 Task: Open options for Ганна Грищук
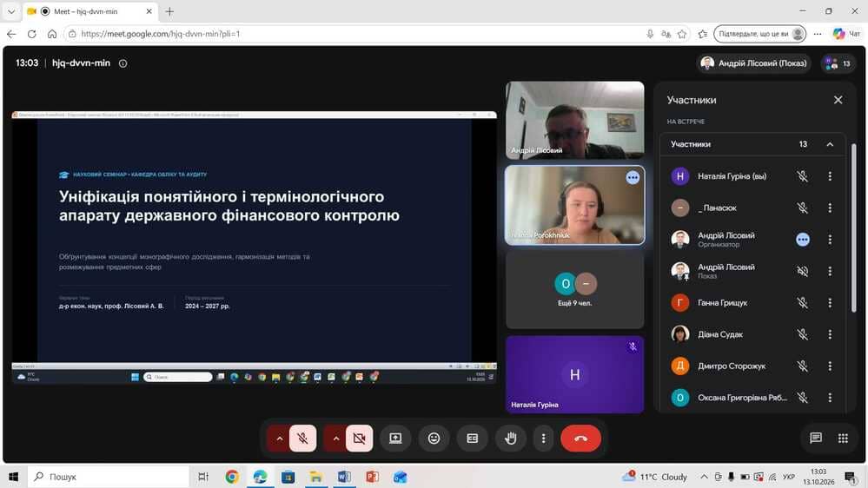click(830, 303)
